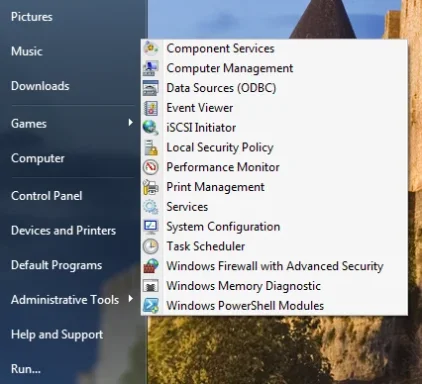Click the Print Management printer icon
The image size is (422, 384).
pyautogui.click(x=151, y=187)
